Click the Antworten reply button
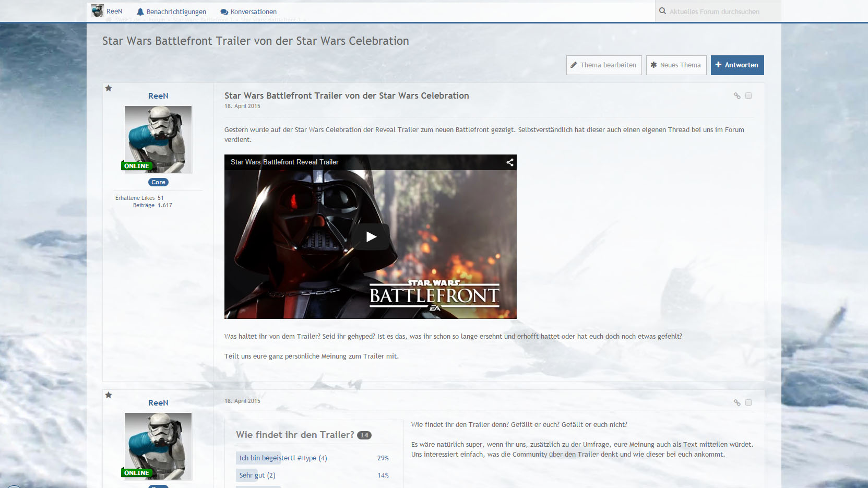 pyautogui.click(x=737, y=65)
